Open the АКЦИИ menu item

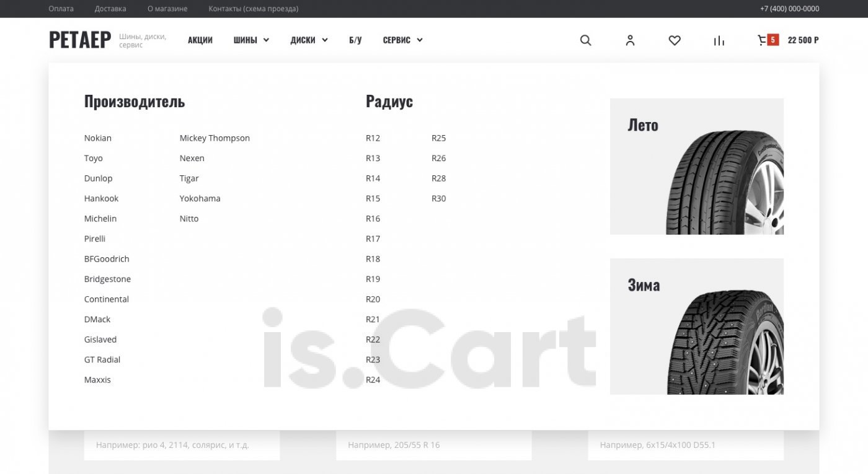(x=200, y=40)
